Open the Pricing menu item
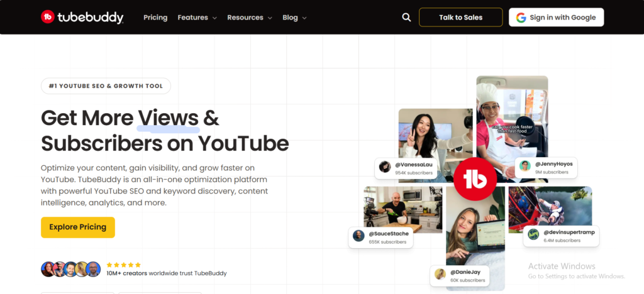 point(155,17)
